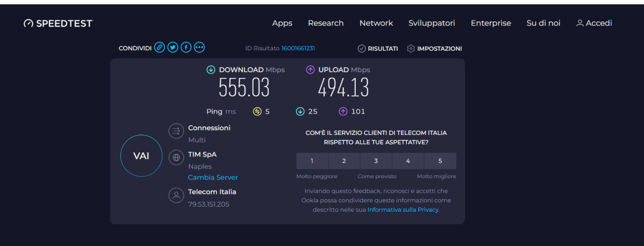
Task: Click the Naples server location text
Action: 200,167
